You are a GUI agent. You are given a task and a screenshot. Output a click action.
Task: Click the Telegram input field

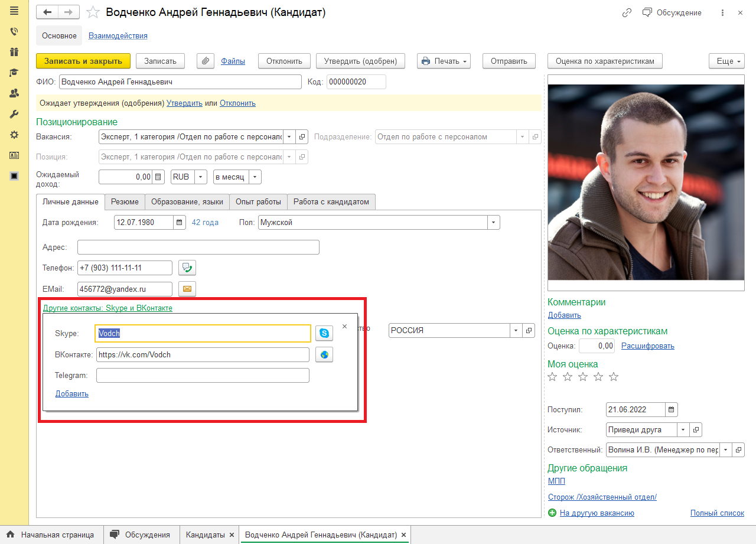(203, 376)
